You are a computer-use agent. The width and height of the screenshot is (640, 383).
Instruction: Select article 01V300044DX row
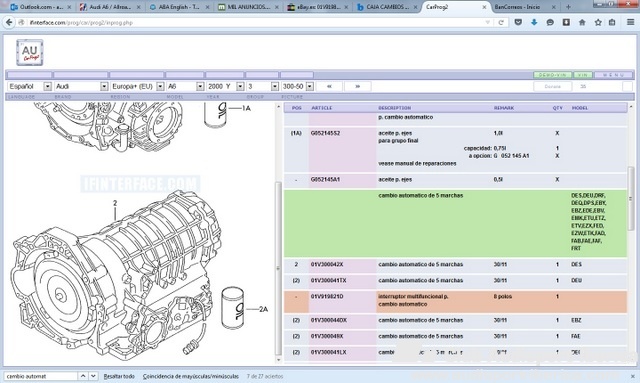click(x=455, y=321)
